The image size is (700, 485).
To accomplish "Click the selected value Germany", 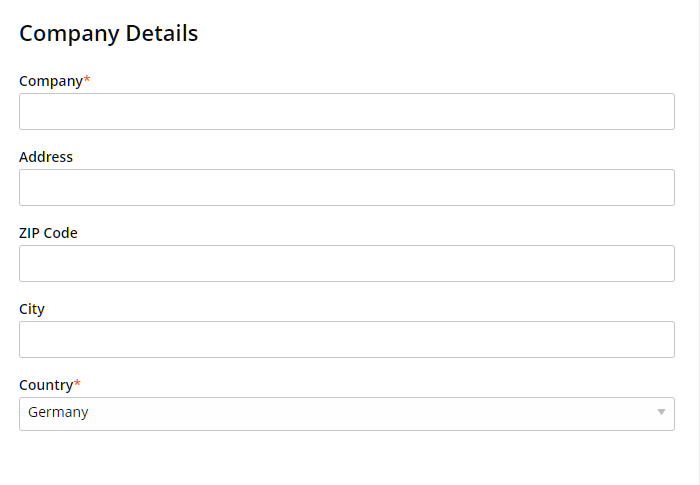I will [58, 412].
